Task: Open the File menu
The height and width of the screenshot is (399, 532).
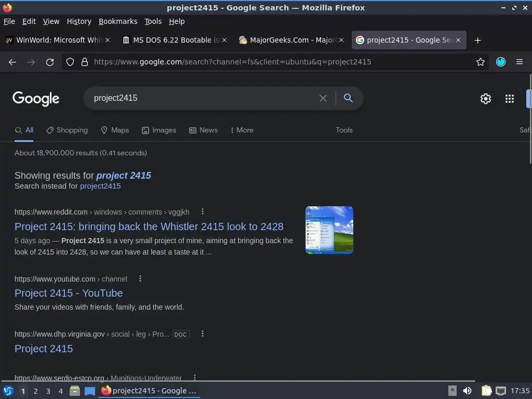Action: [9, 21]
